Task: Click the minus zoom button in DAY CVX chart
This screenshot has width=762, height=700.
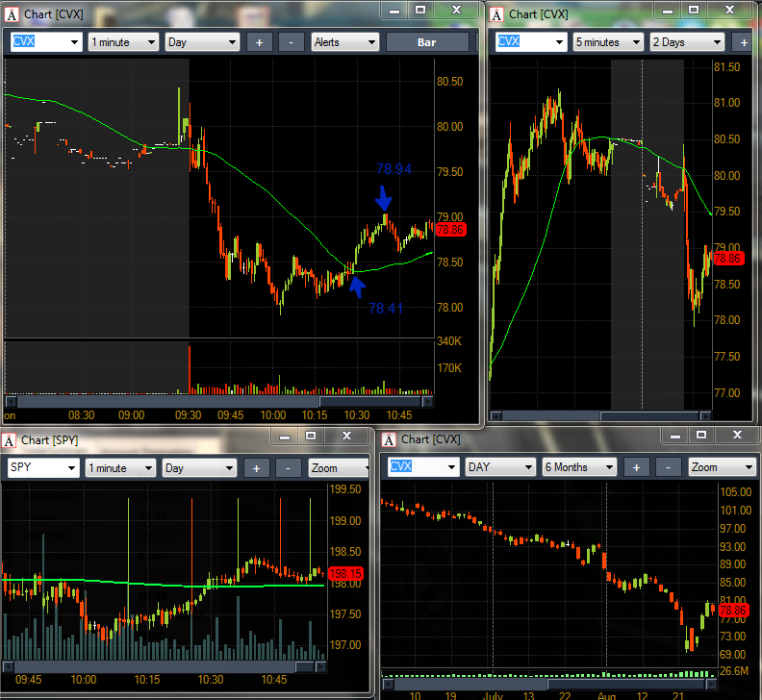Action: (669, 467)
